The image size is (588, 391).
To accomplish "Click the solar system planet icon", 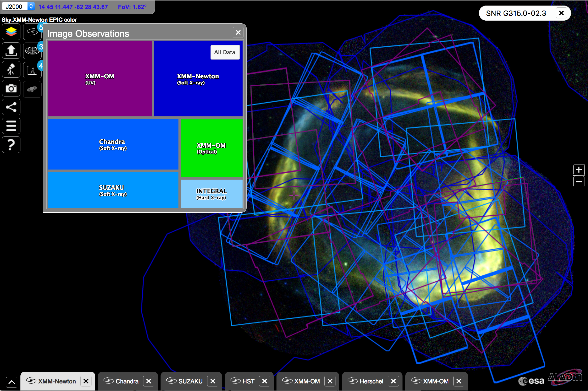I will point(32,89).
